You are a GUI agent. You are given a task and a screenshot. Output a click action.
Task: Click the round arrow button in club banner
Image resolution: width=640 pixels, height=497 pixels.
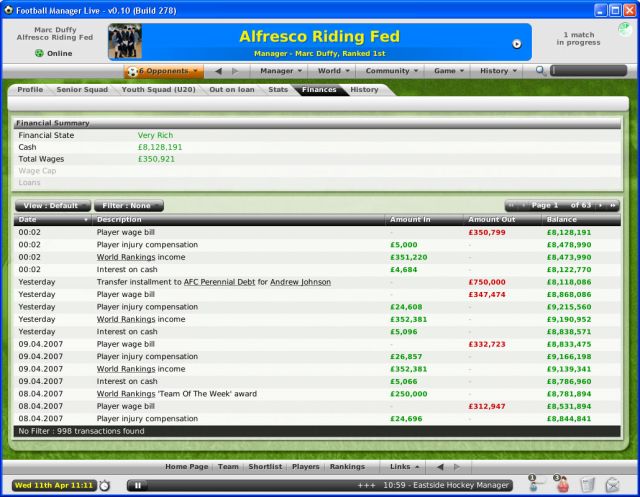[517, 44]
